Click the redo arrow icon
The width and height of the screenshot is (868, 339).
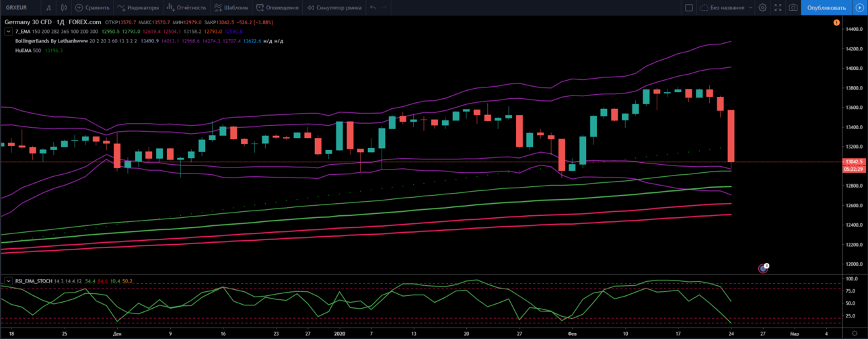pos(384,7)
